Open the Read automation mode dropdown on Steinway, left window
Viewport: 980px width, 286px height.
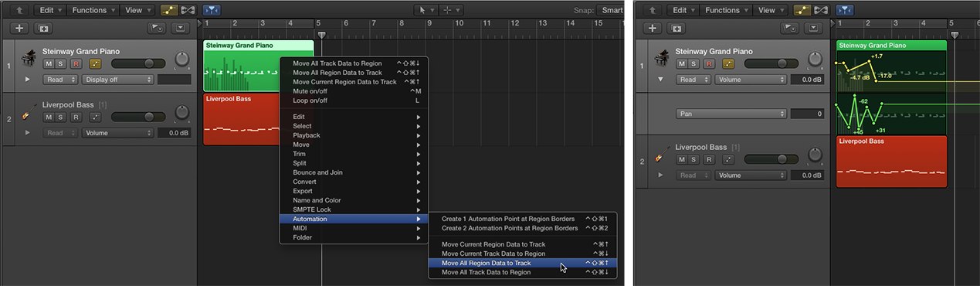(x=60, y=79)
